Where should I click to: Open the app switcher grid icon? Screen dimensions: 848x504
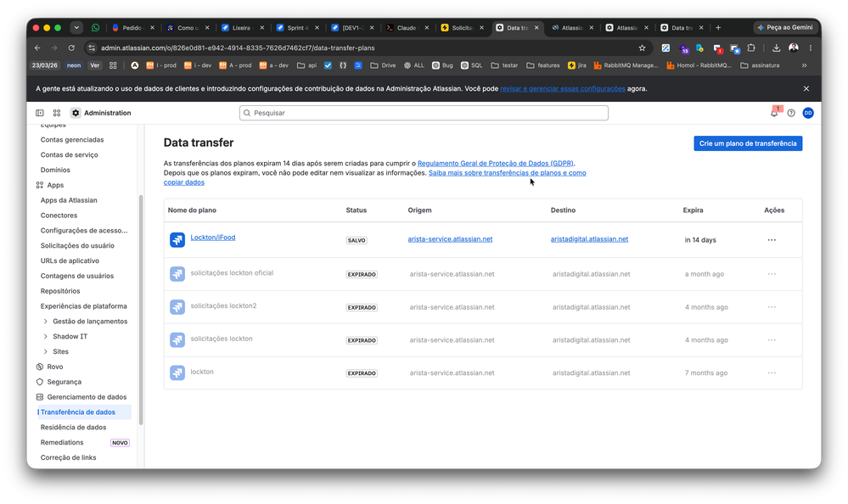(57, 113)
